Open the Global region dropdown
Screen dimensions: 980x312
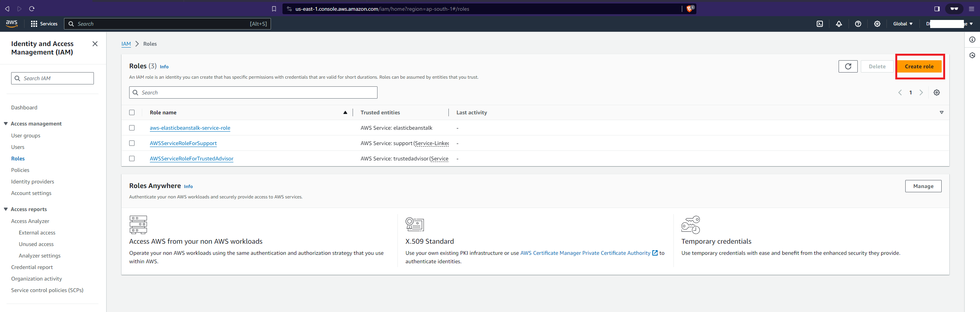(902, 24)
